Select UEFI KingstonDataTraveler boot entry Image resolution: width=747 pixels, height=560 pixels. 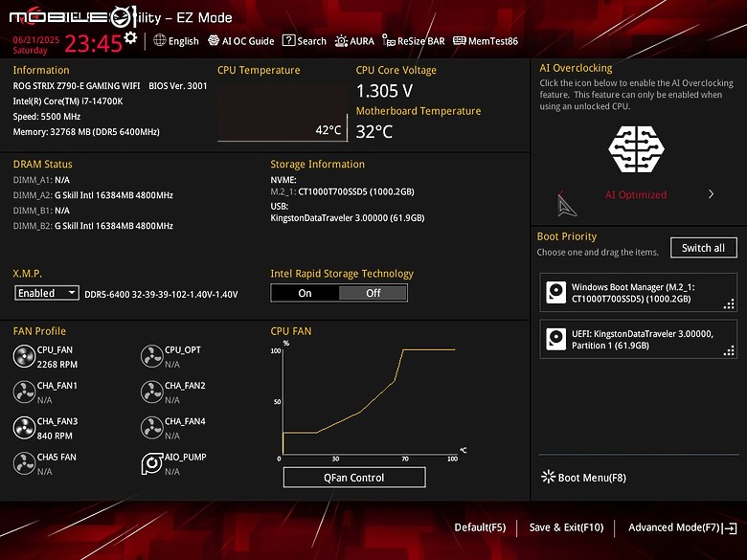pos(639,339)
